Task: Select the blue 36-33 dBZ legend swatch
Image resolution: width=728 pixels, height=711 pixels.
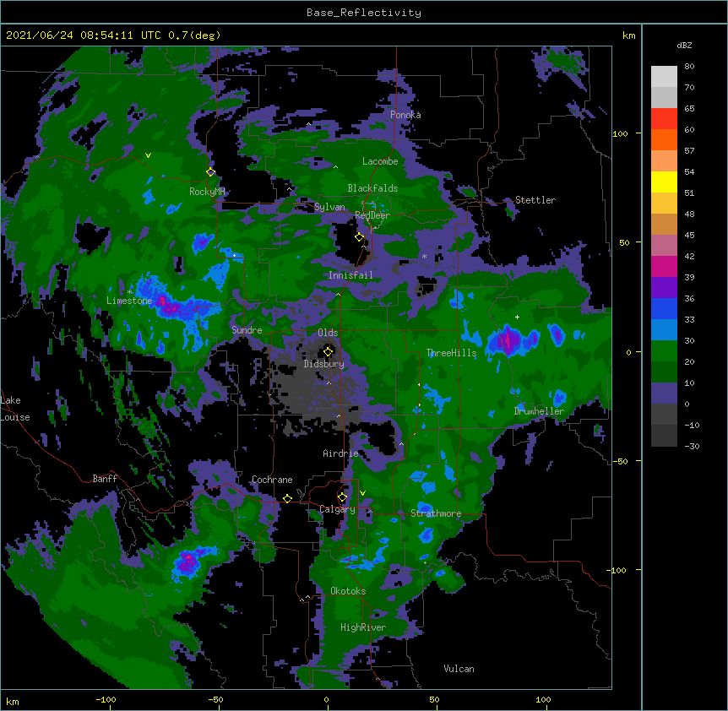Action: (664, 308)
